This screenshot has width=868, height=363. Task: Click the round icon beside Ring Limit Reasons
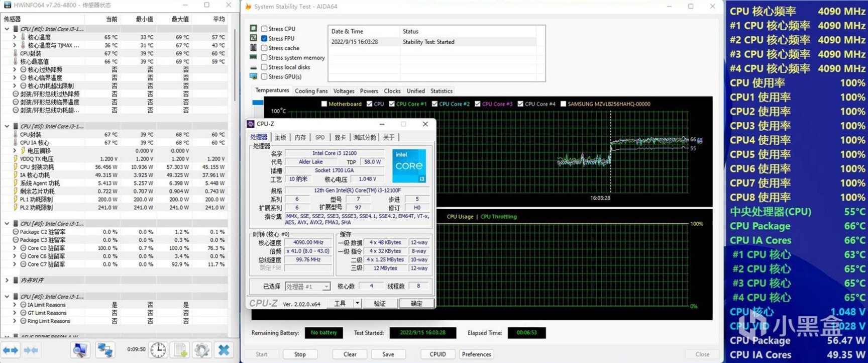coord(23,321)
